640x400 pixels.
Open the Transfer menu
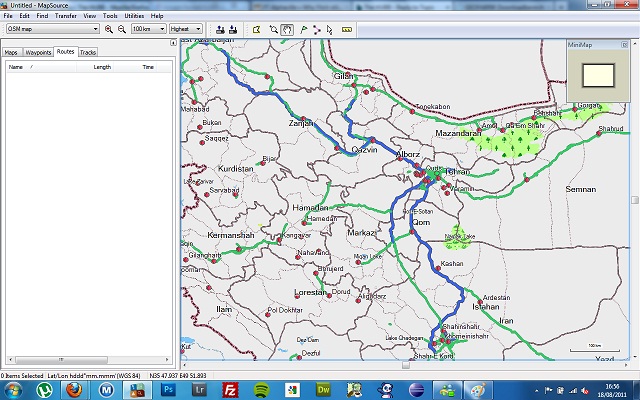pos(66,16)
